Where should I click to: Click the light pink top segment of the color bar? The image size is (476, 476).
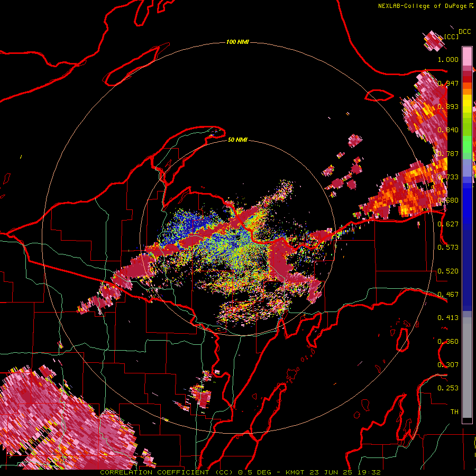click(x=467, y=57)
